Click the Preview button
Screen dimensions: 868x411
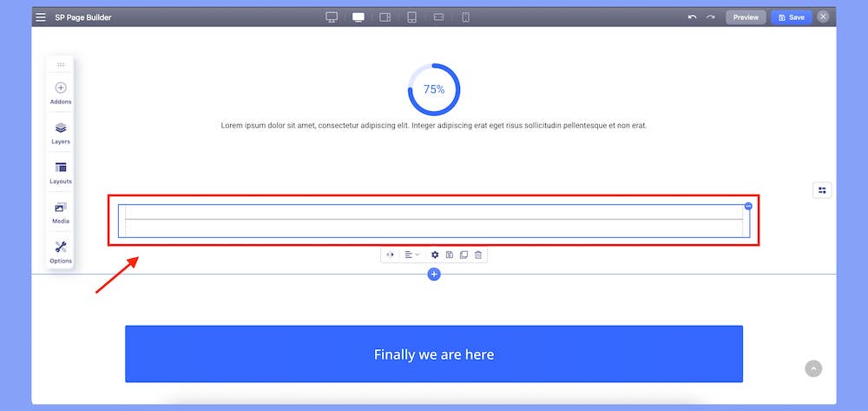(746, 17)
